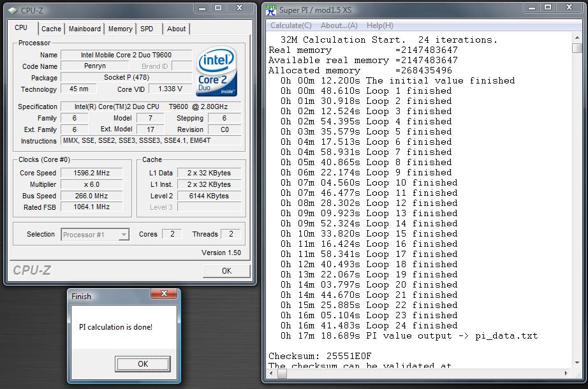The image size is (588, 389).
Task: Click the processor Name field value
Action: click(126, 55)
